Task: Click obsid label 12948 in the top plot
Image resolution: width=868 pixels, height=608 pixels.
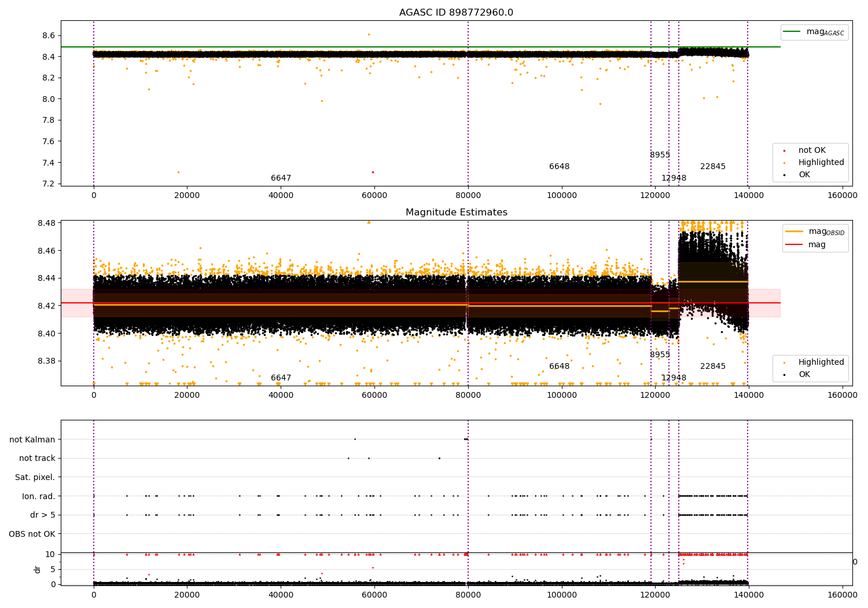Action: (674, 178)
